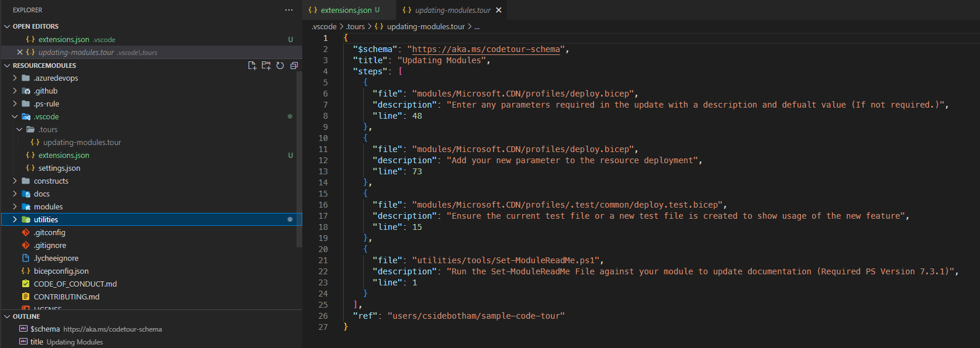
Task: Refresh the explorer with the refresh icon
Action: pyautogui.click(x=280, y=66)
